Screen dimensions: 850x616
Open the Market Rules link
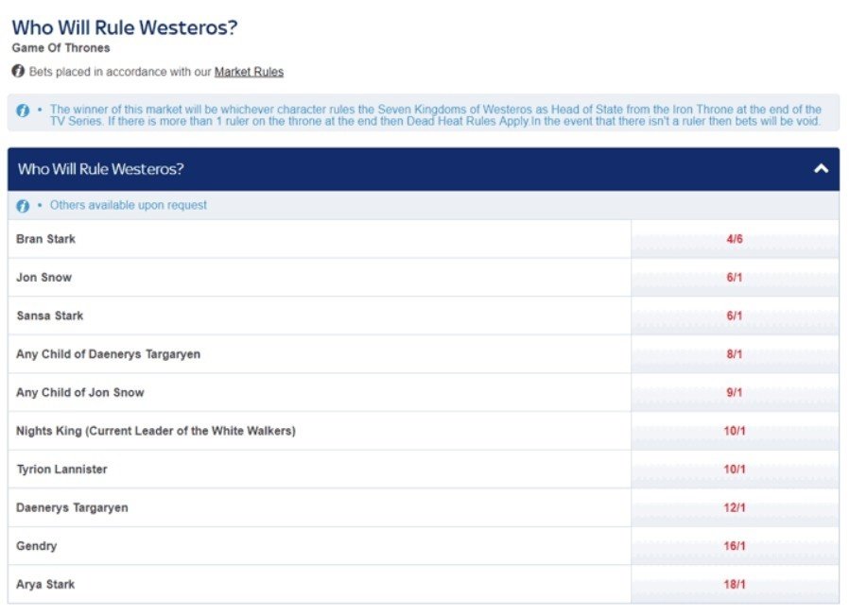[x=249, y=72]
